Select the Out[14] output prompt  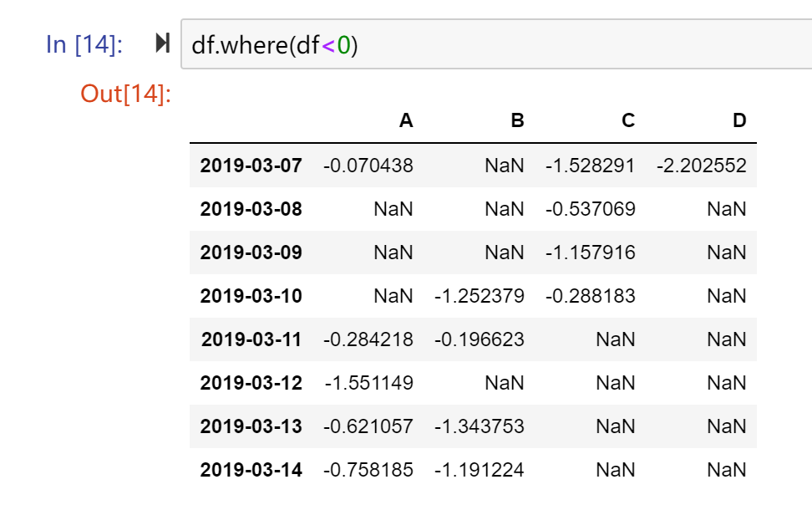tap(126, 94)
